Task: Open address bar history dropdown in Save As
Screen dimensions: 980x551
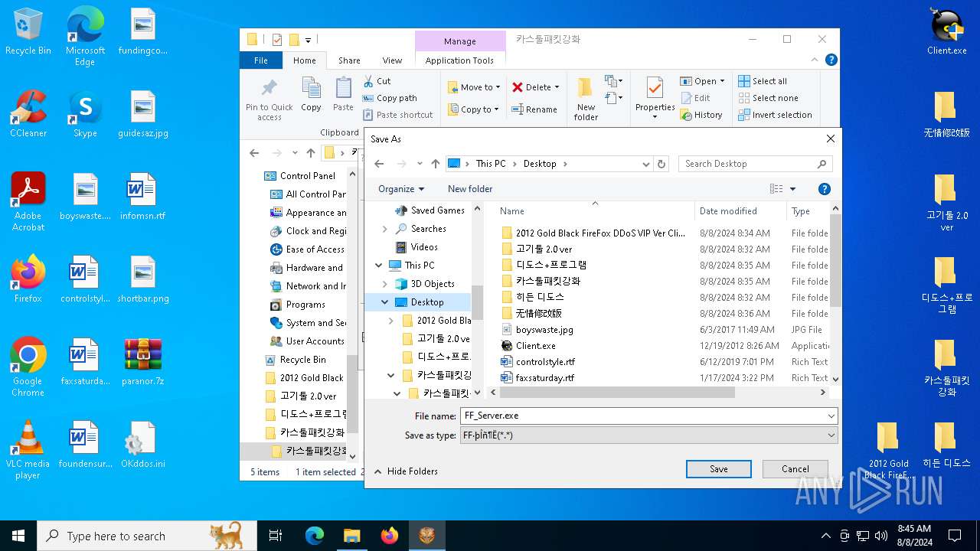Action: point(646,164)
